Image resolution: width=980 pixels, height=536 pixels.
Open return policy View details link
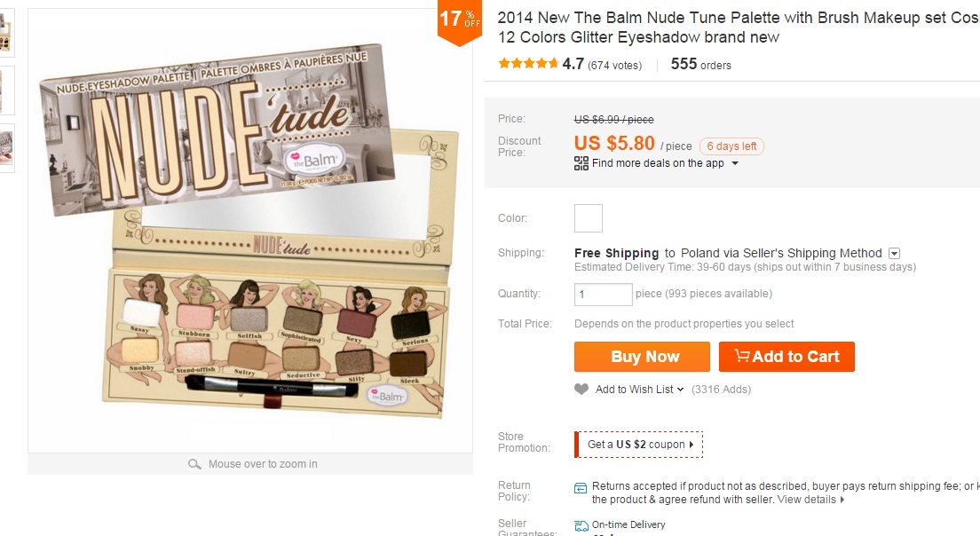(810, 500)
